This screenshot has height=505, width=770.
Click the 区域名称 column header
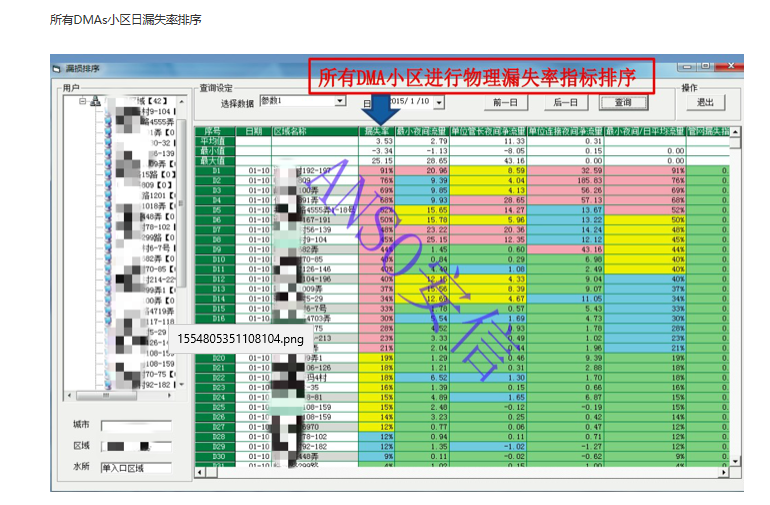(315, 131)
